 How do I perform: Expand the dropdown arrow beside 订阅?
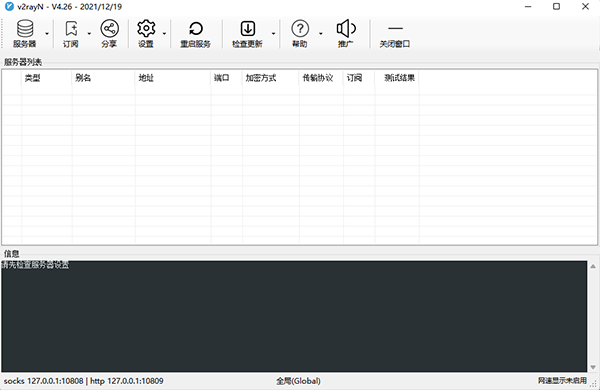click(x=89, y=34)
